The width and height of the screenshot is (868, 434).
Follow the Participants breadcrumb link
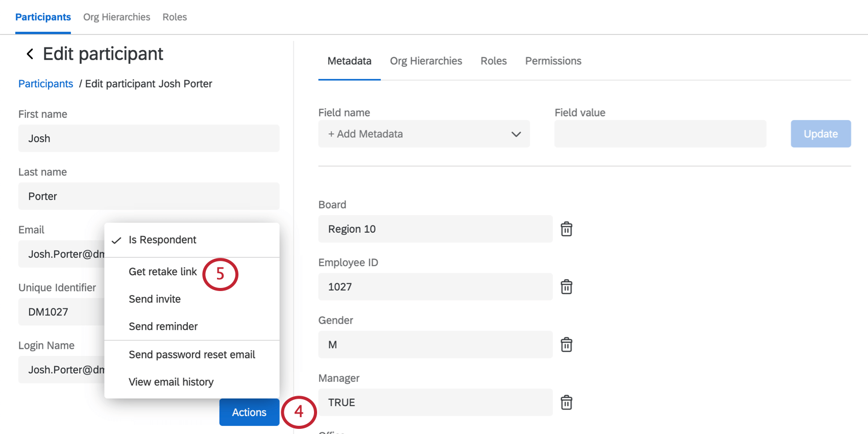click(x=45, y=84)
